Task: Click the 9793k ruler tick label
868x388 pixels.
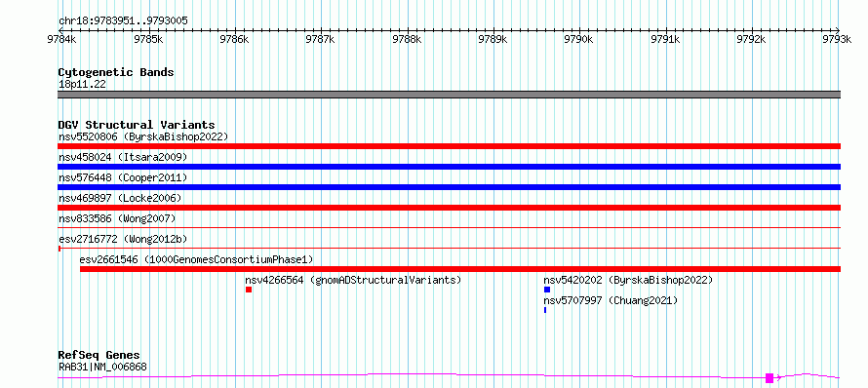Action: coord(837,39)
